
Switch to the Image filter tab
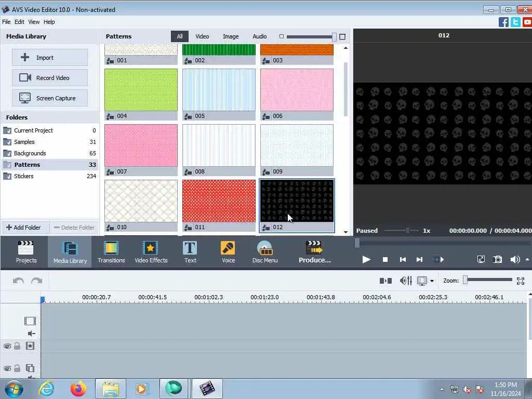tap(231, 36)
